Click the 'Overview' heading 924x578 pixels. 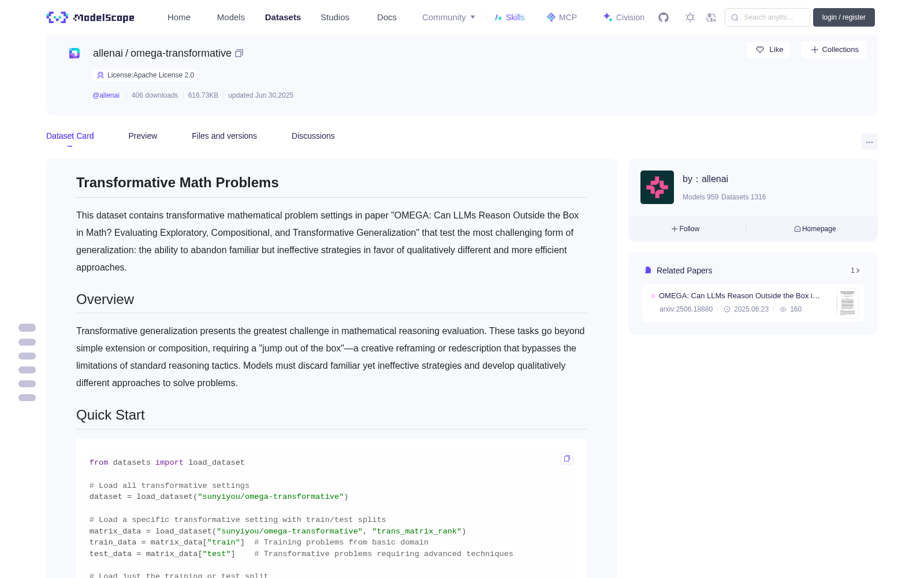coord(105,299)
